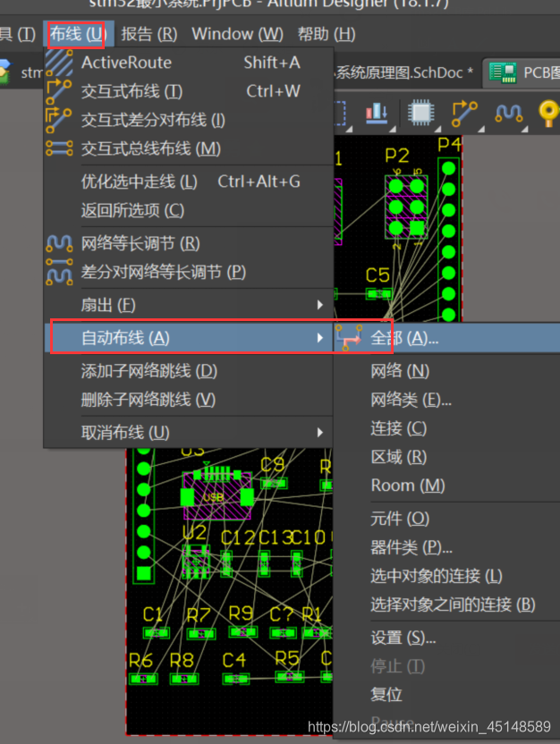Viewport: 560px width, 744px height.
Task: Choose 选择对象之间的连接 (B) entry
Action: (x=447, y=604)
